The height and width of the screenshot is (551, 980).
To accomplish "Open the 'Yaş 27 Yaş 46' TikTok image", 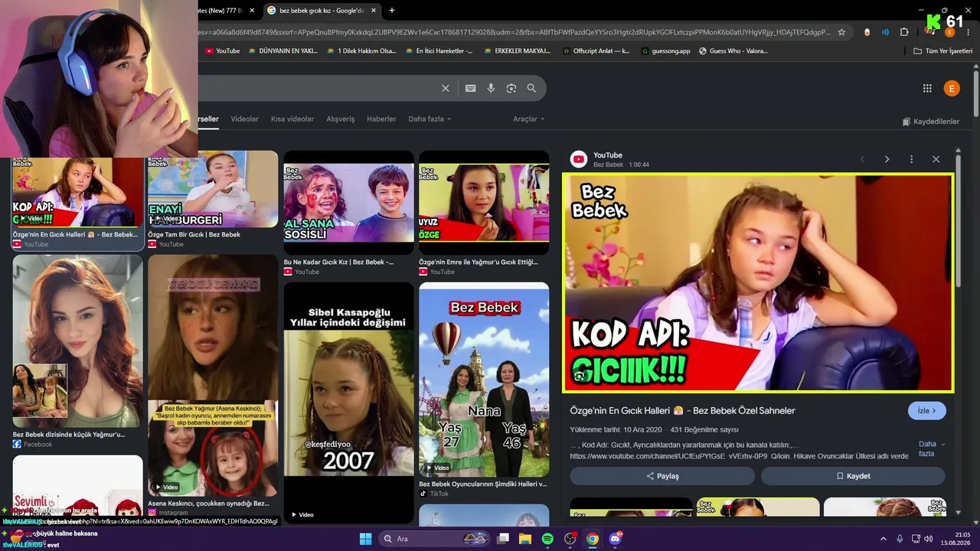I will point(484,380).
